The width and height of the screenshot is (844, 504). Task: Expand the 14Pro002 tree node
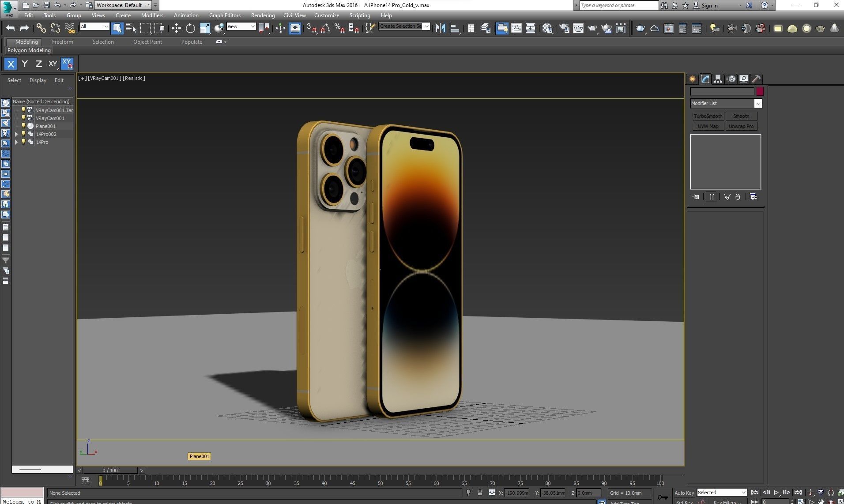(16, 134)
